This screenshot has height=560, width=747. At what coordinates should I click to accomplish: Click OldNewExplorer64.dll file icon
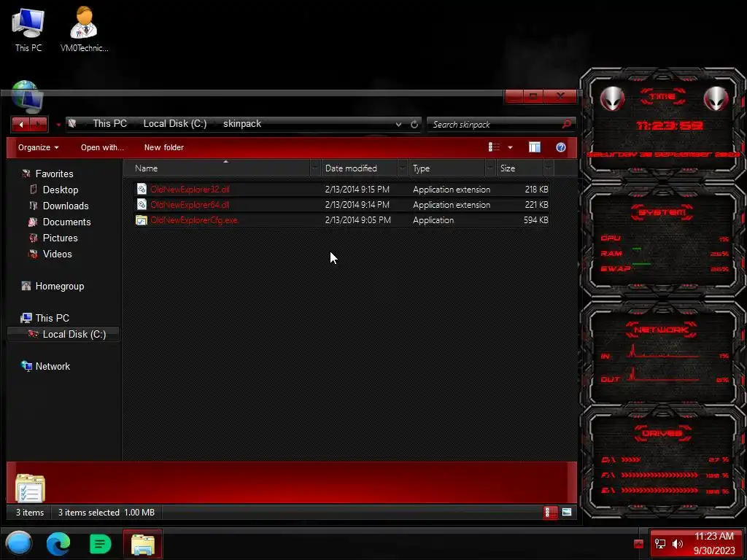tap(142, 205)
